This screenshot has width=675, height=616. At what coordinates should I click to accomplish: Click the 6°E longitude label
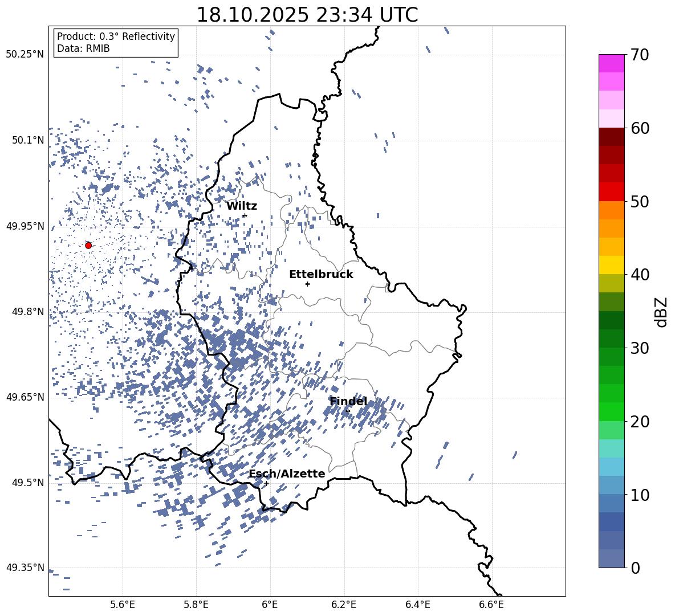click(x=270, y=605)
